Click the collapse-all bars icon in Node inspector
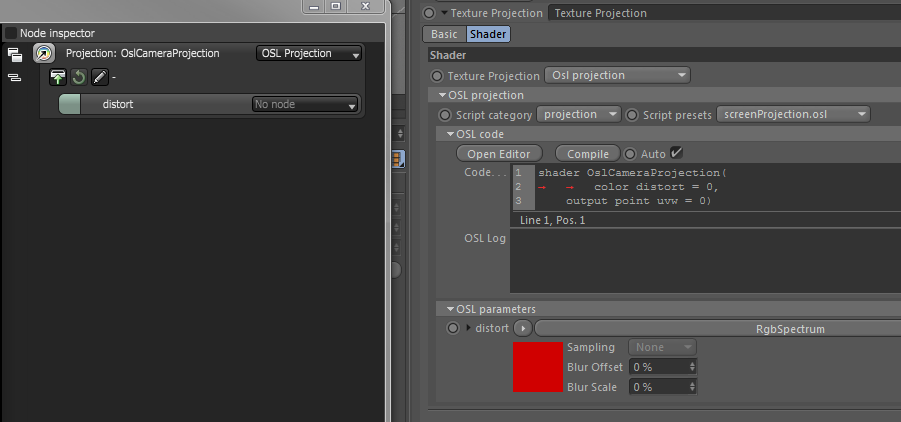Viewport: 901px width, 422px height. pos(14,77)
